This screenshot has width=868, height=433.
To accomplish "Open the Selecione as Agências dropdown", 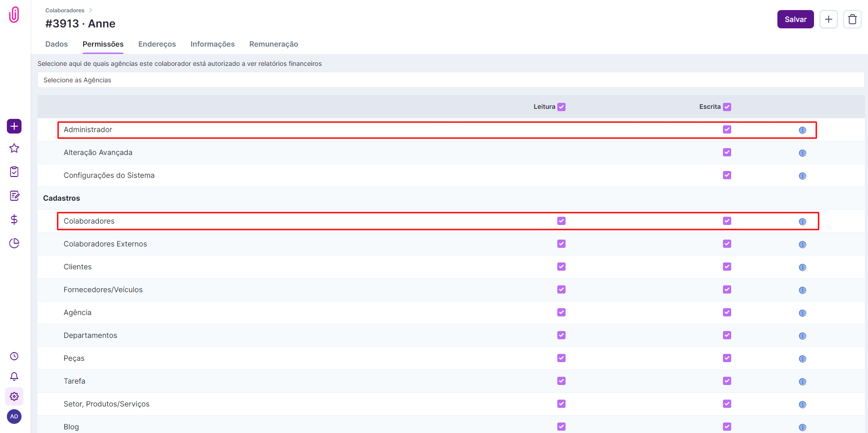I will tap(451, 80).
